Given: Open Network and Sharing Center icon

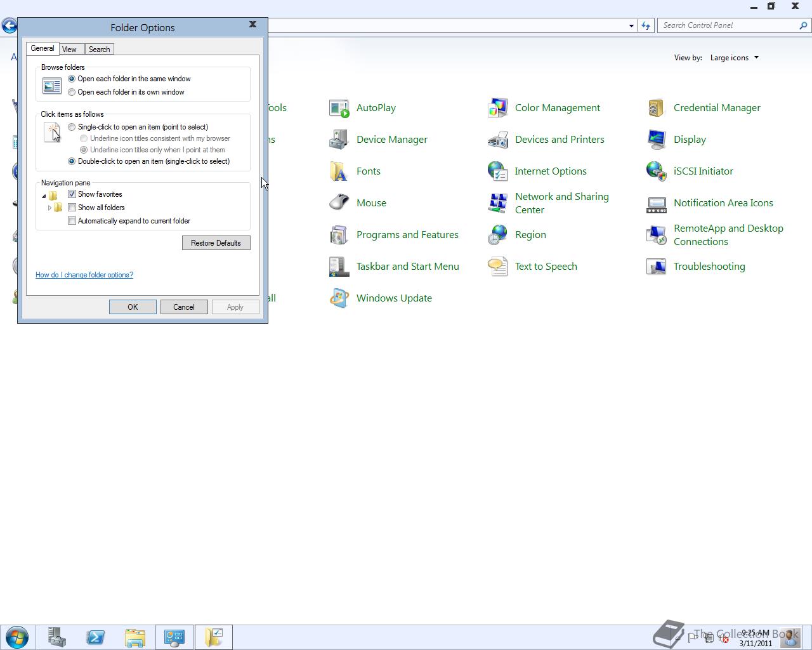Looking at the screenshot, I should 498,203.
